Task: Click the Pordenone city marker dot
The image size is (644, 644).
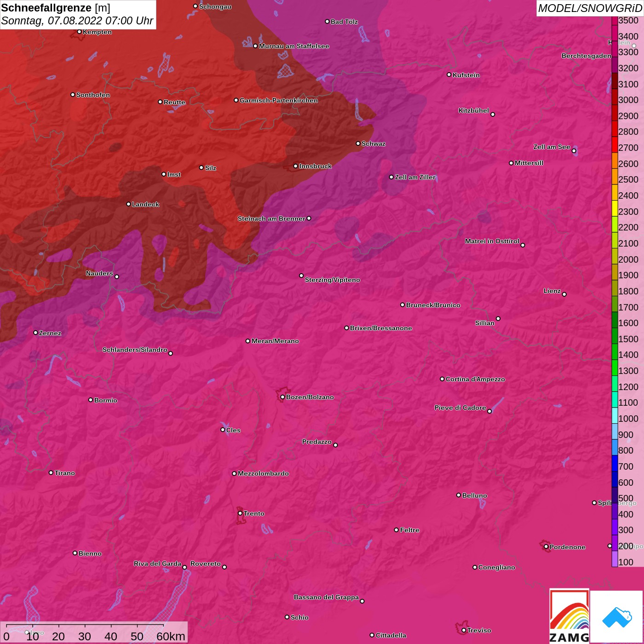Action: [546, 546]
